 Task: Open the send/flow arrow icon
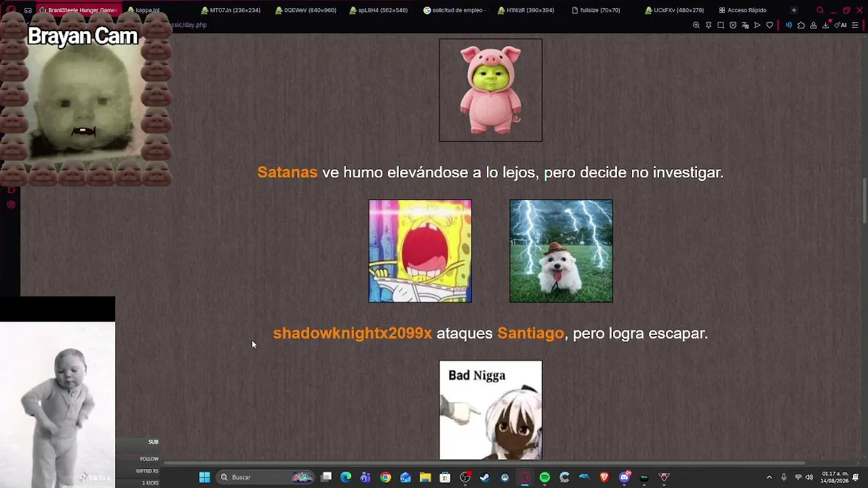pos(757,25)
